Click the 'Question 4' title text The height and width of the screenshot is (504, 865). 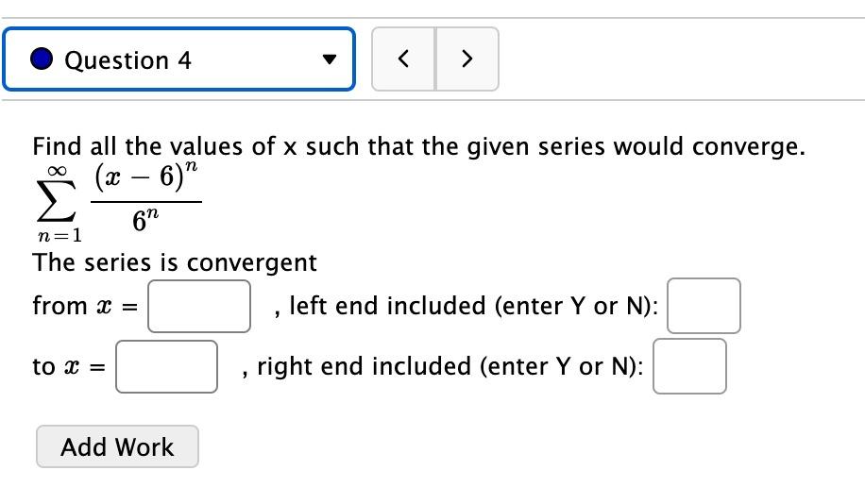pyautogui.click(x=127, y=60)
